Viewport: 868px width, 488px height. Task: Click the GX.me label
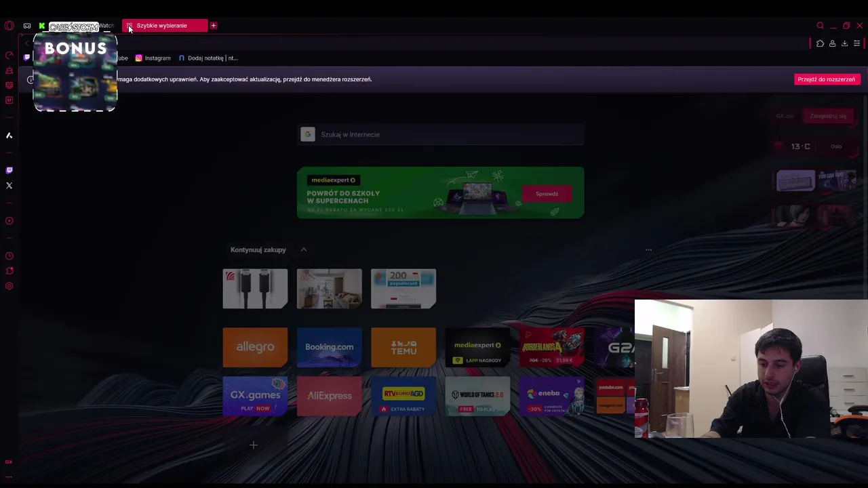[x=785, y=116]
